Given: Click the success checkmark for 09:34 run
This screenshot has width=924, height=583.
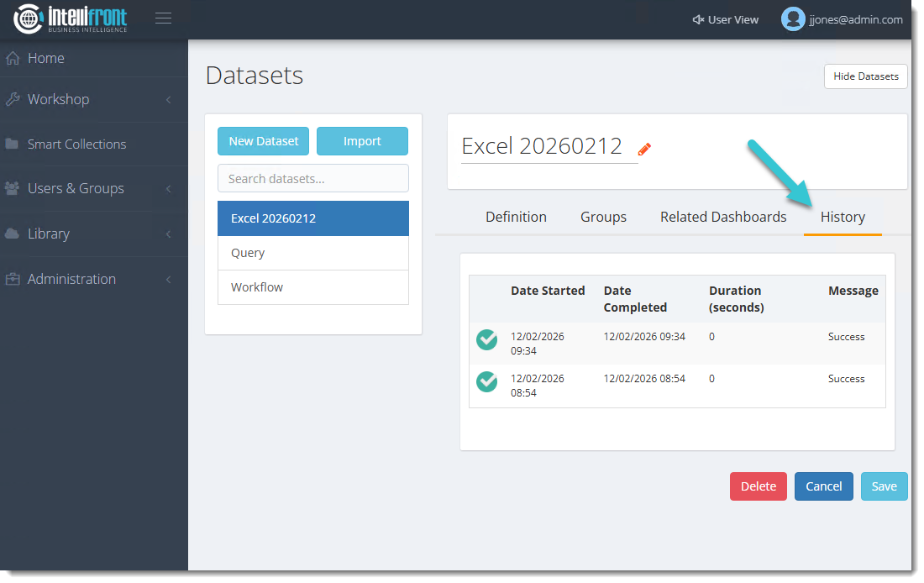Looking at the screenshot, I should (487, 339).
